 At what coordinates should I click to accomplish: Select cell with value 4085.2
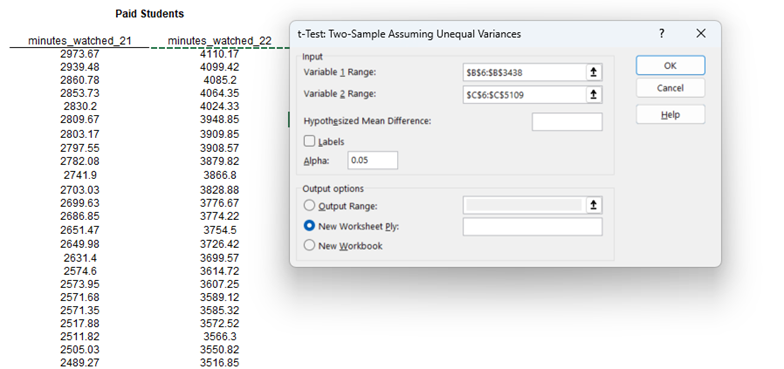(220, 80)
